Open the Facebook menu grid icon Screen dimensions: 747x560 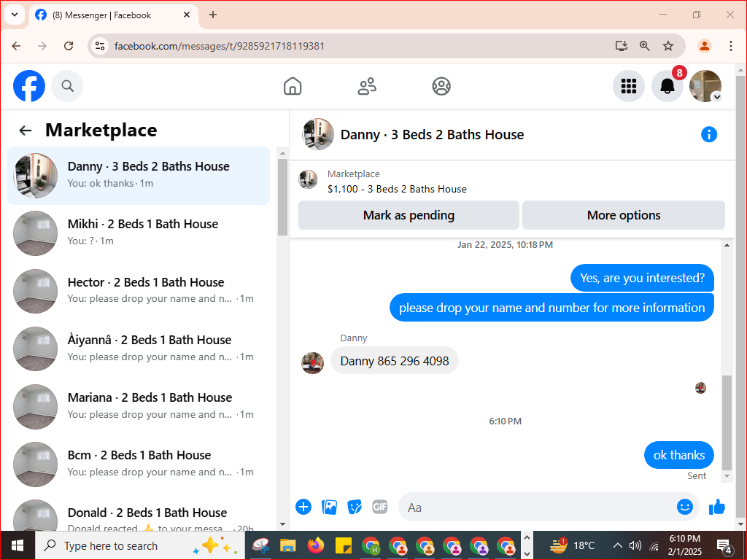tap(628, 86)
